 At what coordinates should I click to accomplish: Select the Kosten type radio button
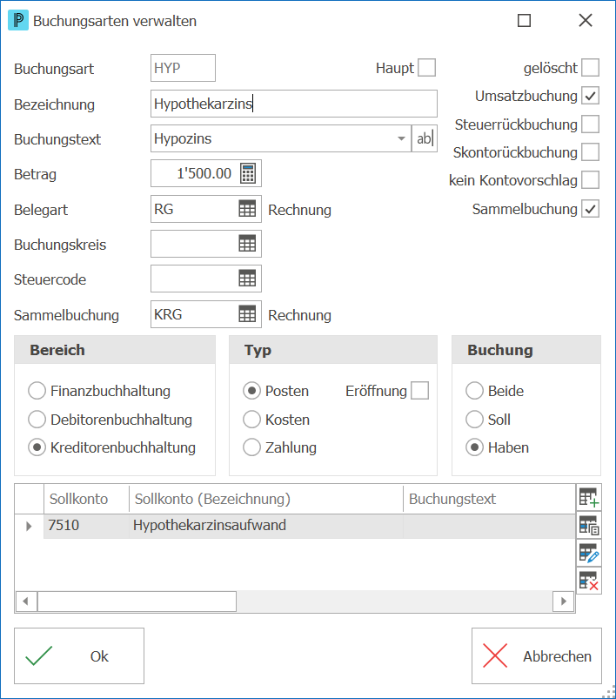pyautogui.click(x=251, y=419)
